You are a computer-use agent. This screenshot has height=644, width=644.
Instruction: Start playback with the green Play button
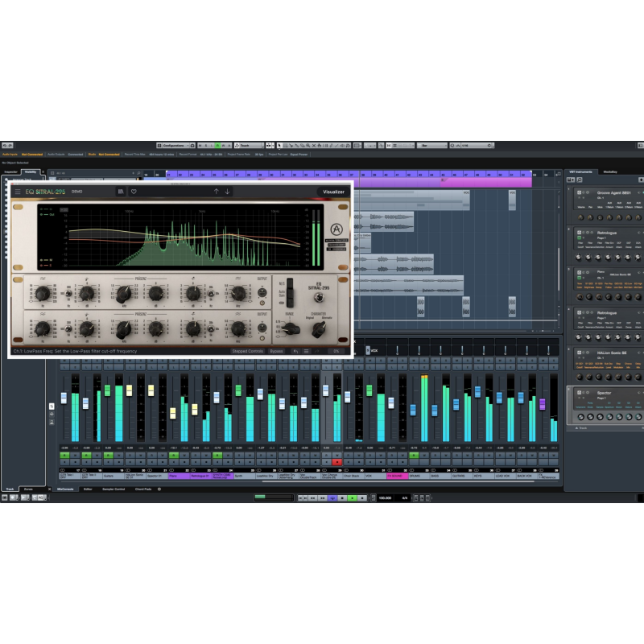pyautogui.click(x=352, y=497)
